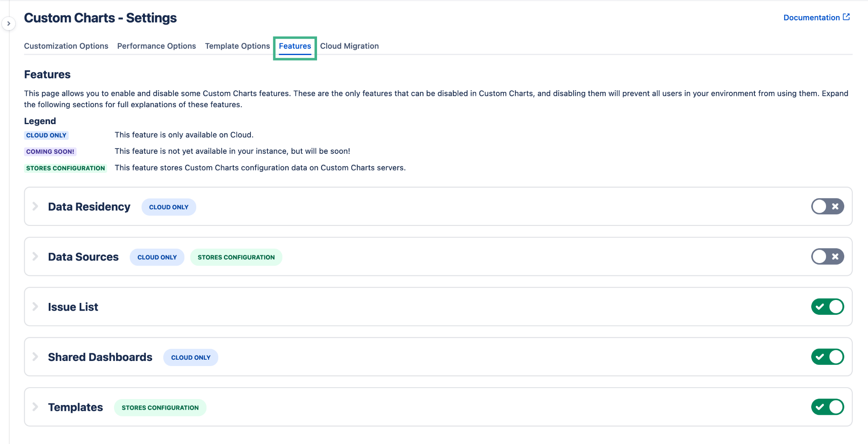Go to the Template Options tab

(237, 46)
